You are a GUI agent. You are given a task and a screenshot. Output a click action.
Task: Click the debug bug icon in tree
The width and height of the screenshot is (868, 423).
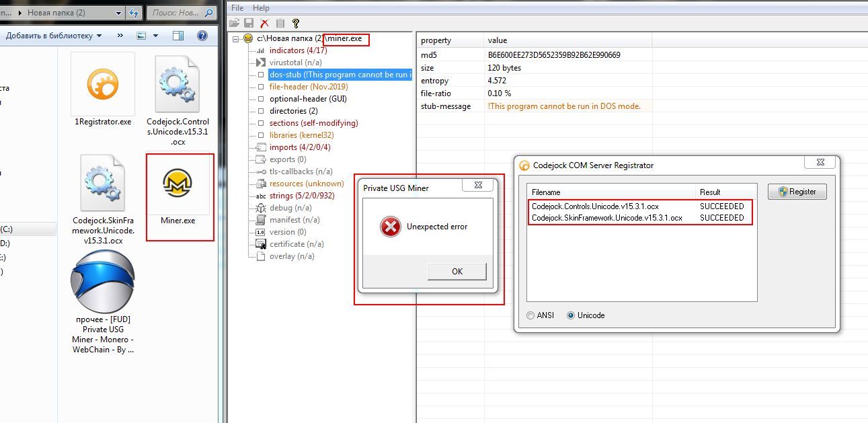pyautogui.click(x=261, y=208)
